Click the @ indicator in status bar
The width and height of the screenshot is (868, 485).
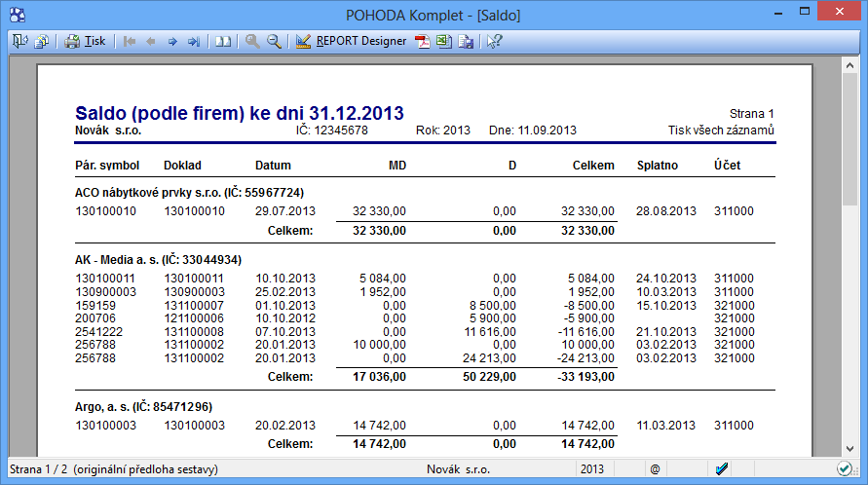(x=655, y=469)
